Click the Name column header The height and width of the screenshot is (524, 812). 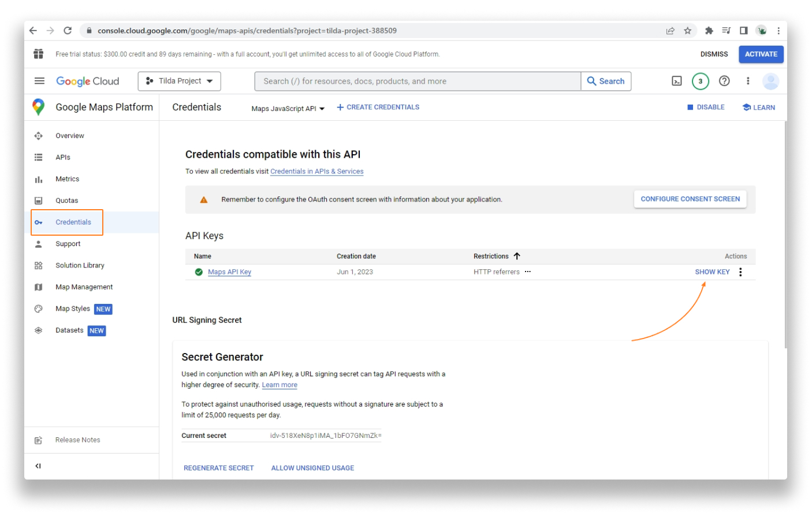(203, 257)
